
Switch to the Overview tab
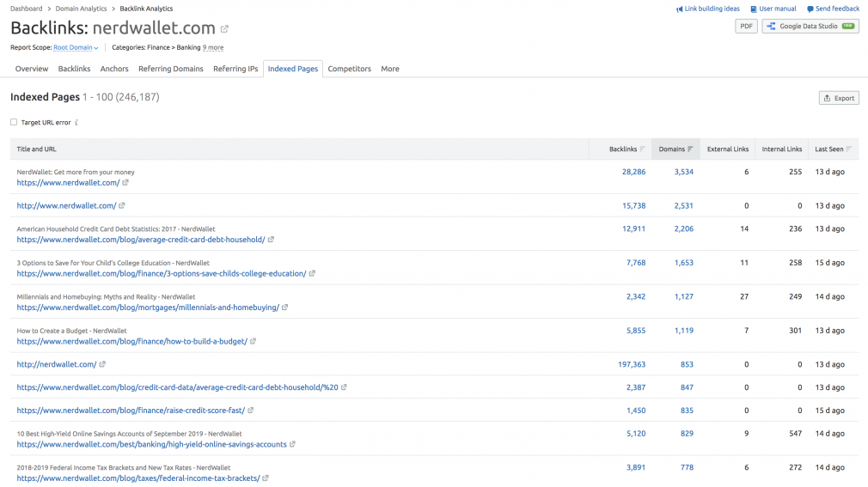32,69
